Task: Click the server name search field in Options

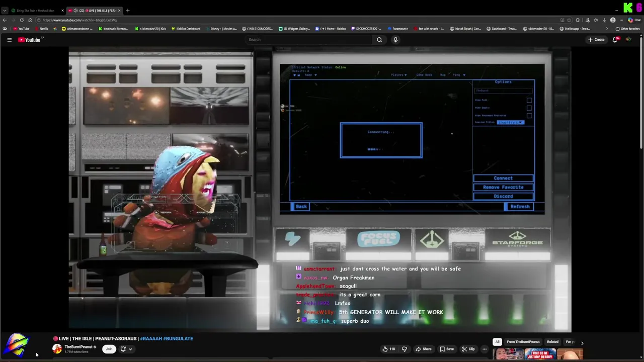Action: (503, 90)
